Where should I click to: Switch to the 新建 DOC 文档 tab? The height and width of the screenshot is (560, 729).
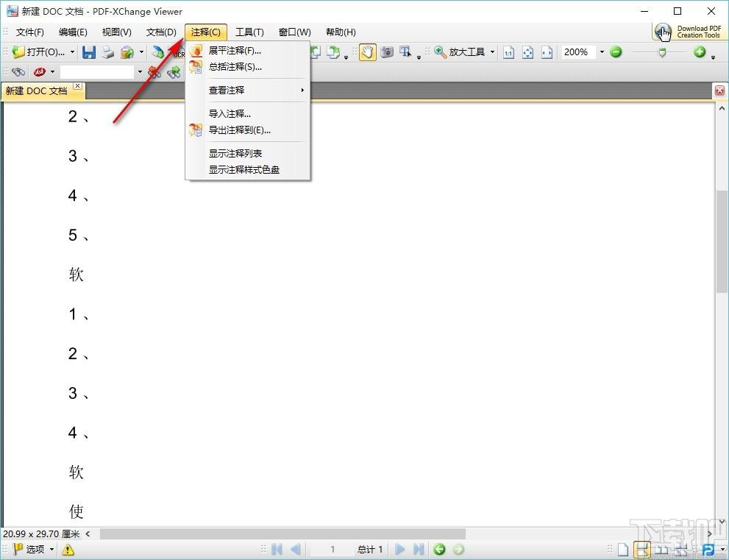[x=38, y=91]
